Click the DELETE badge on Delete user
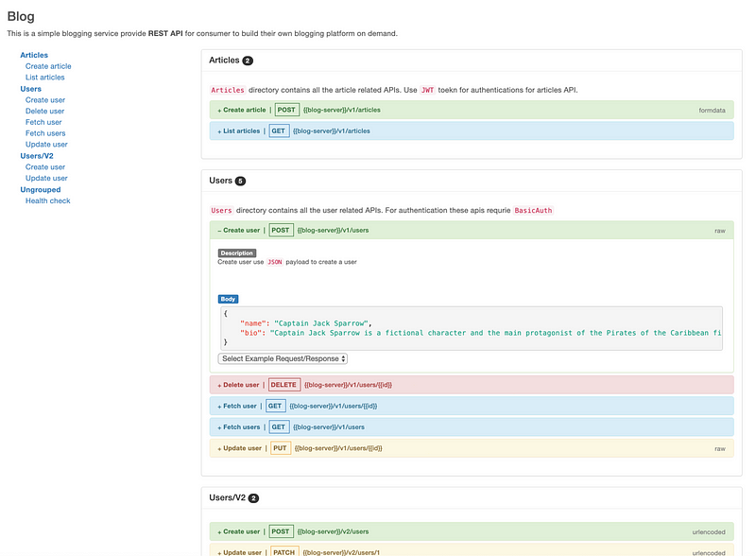This screenshot has width=756, height=556. [286, 384]
